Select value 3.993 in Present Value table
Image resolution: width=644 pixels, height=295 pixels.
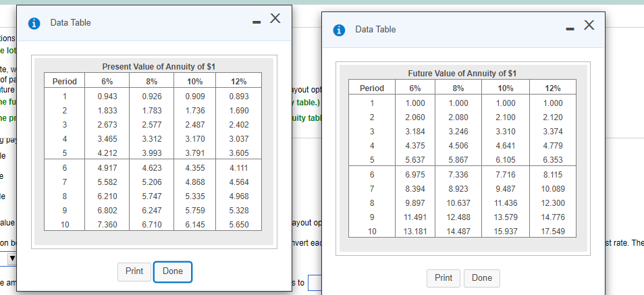point(152,153)
